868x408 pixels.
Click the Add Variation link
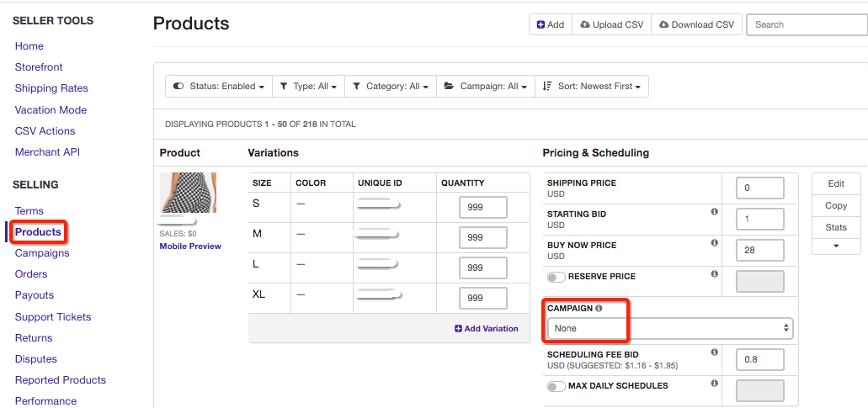click(487, 328)
